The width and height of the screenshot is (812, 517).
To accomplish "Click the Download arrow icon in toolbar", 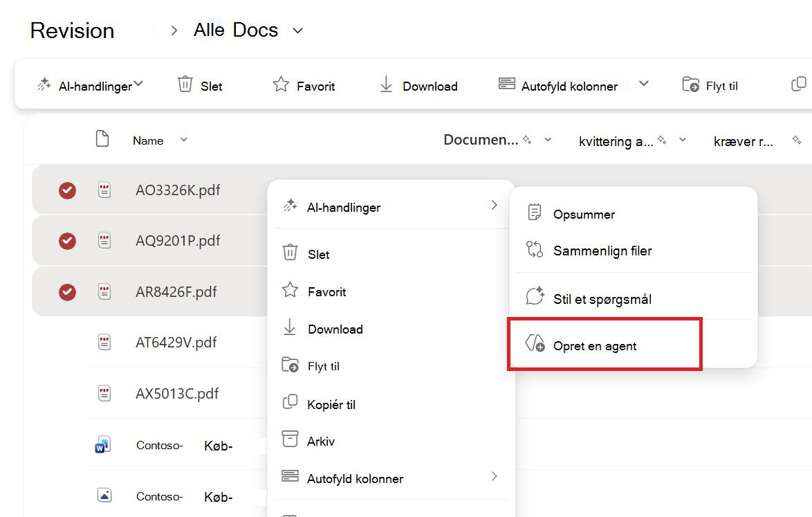I will click(386, 84).
